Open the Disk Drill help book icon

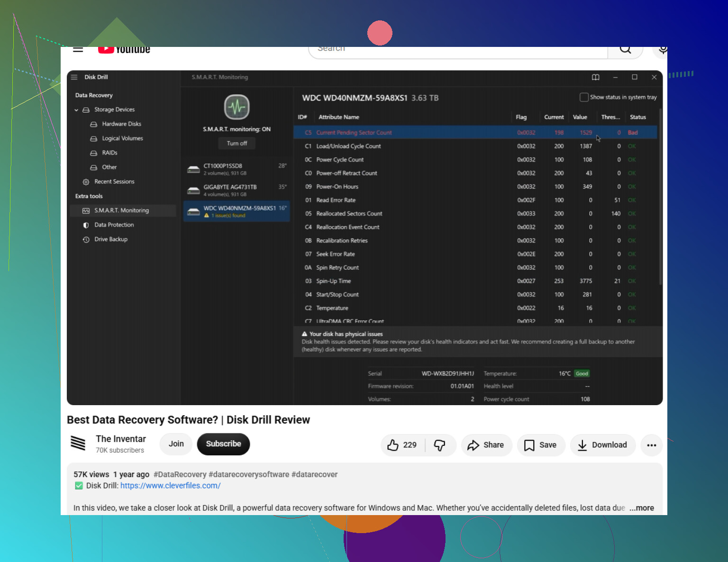[x=596, y=77]
